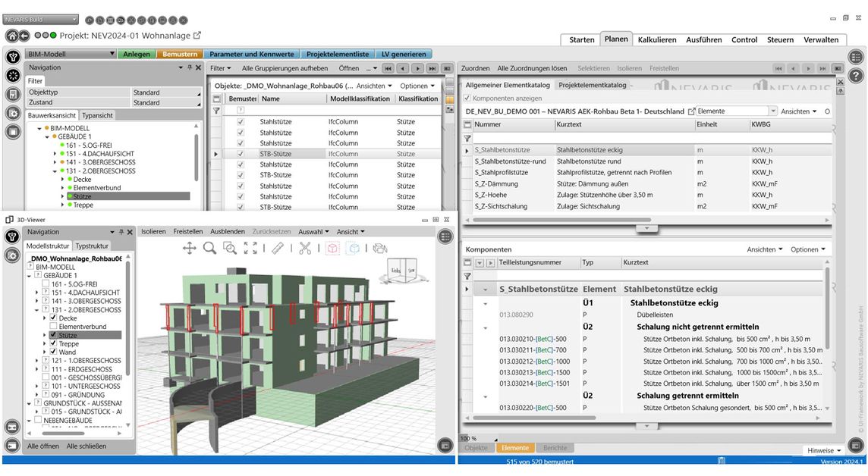Open the catalog link icon beside Deutschland

tap(691, 111)
